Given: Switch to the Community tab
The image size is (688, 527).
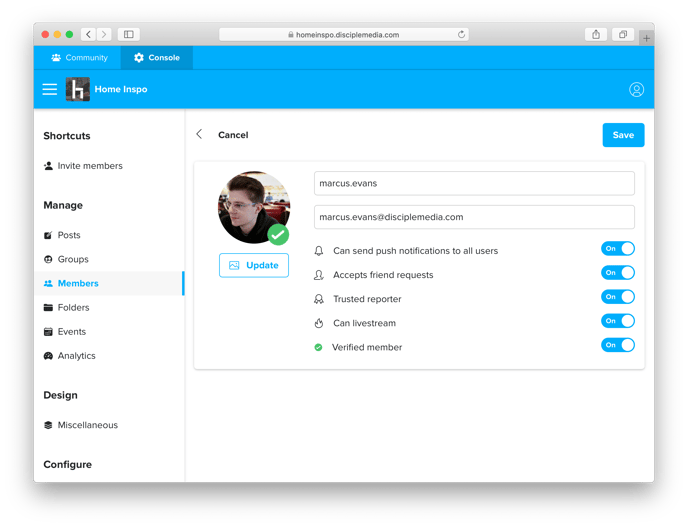Looking at the screenshot, I should click(x=78, y=57).
